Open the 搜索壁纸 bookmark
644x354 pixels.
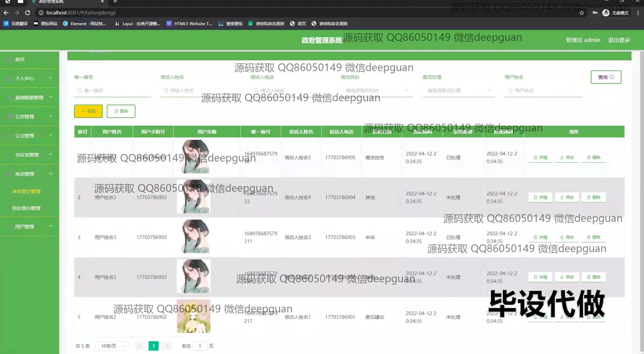tap(230, 23)
